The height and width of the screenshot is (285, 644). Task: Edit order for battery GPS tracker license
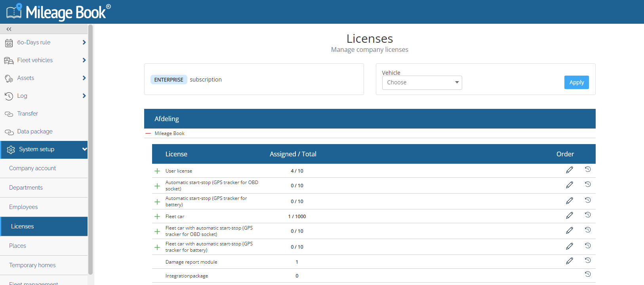point(570,201)
